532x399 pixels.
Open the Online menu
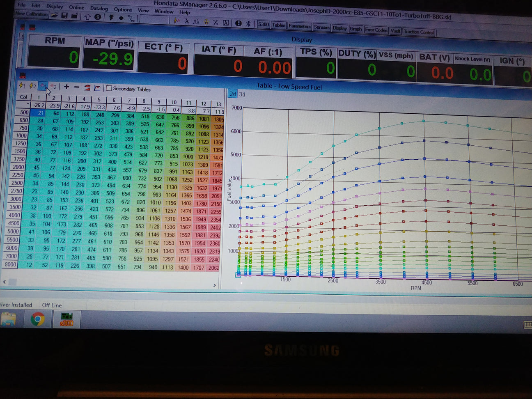(x=76, y=7)
